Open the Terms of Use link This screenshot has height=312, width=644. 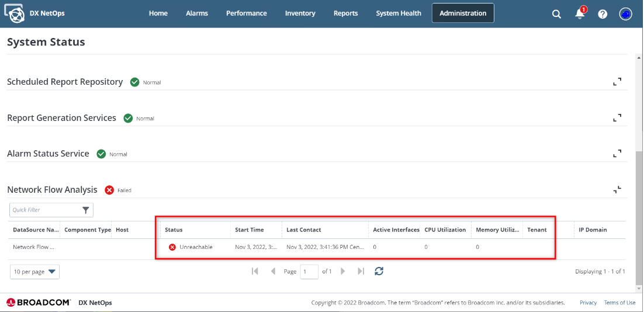(619, 303)
